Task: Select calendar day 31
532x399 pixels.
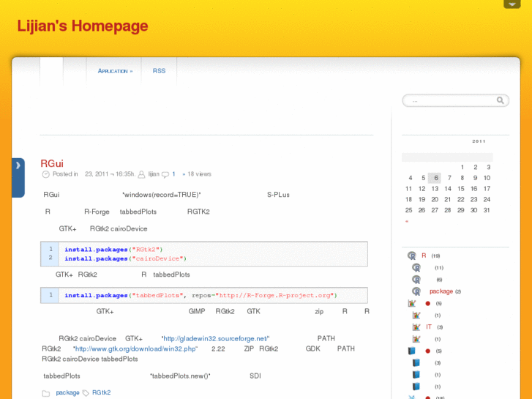Action: (x=487, y=210)
